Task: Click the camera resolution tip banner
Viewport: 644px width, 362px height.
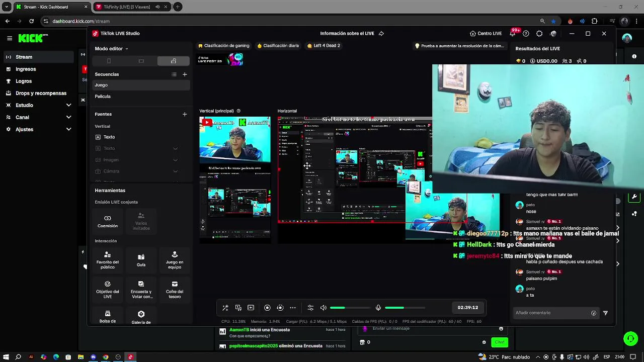Action: click(459, 46)
